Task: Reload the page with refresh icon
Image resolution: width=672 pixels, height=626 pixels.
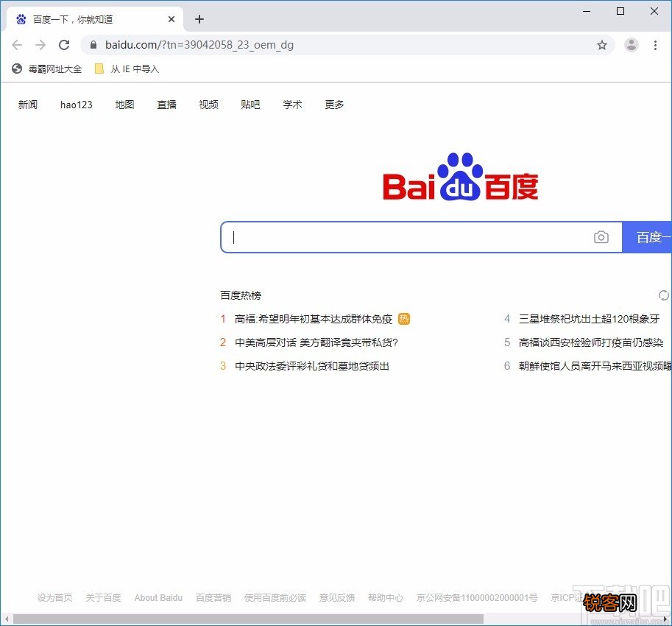Action: 64,45
